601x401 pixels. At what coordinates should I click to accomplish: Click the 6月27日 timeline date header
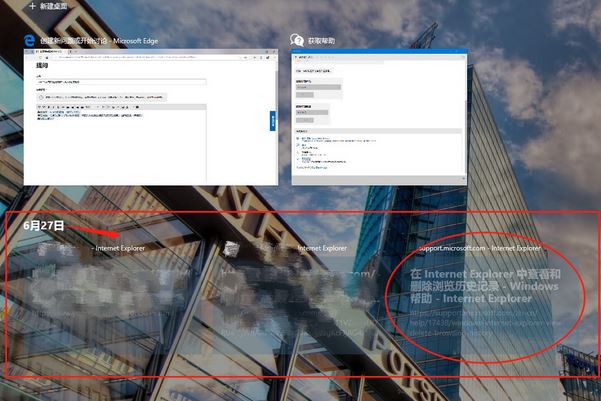click(x=44, y=225)
